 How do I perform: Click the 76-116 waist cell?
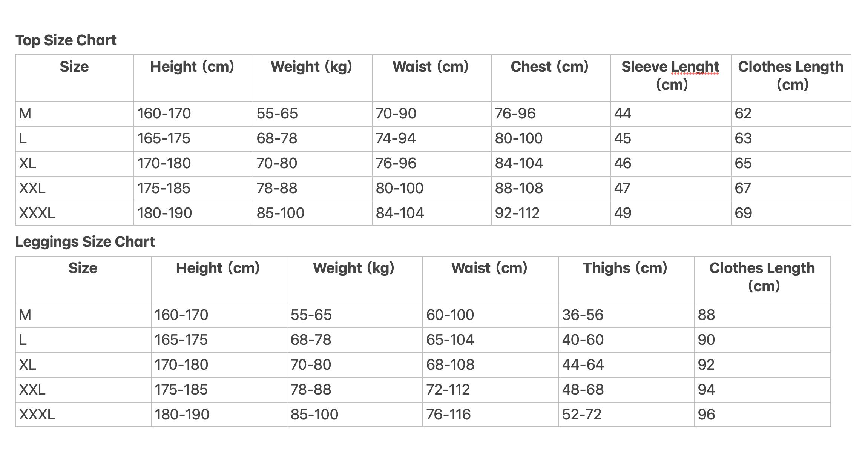coord(448,415)
